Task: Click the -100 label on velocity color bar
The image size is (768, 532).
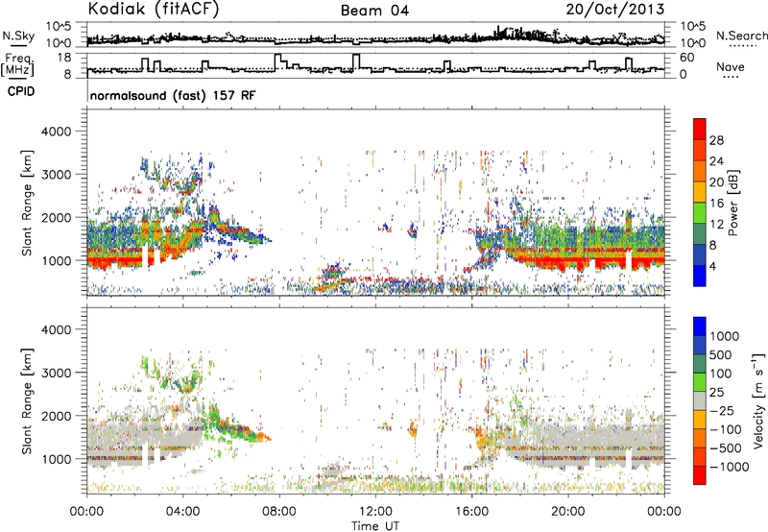Action: coord(726,429)
